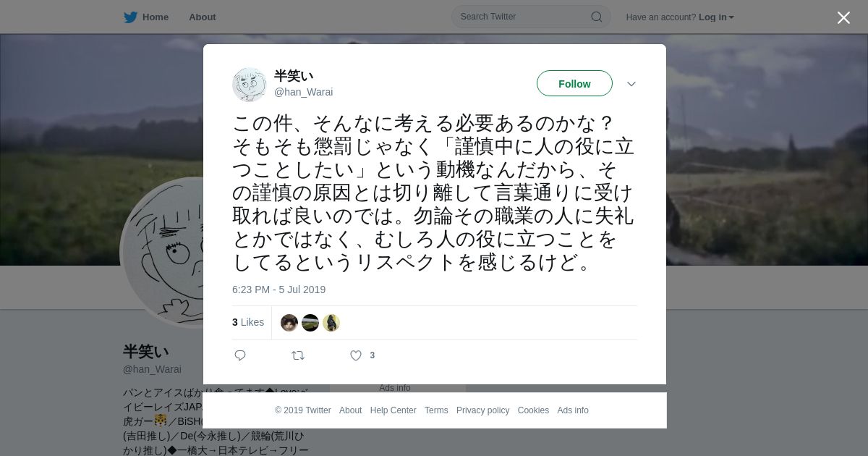
Task: Click the search magnifier icon
Action: point(597,17)
